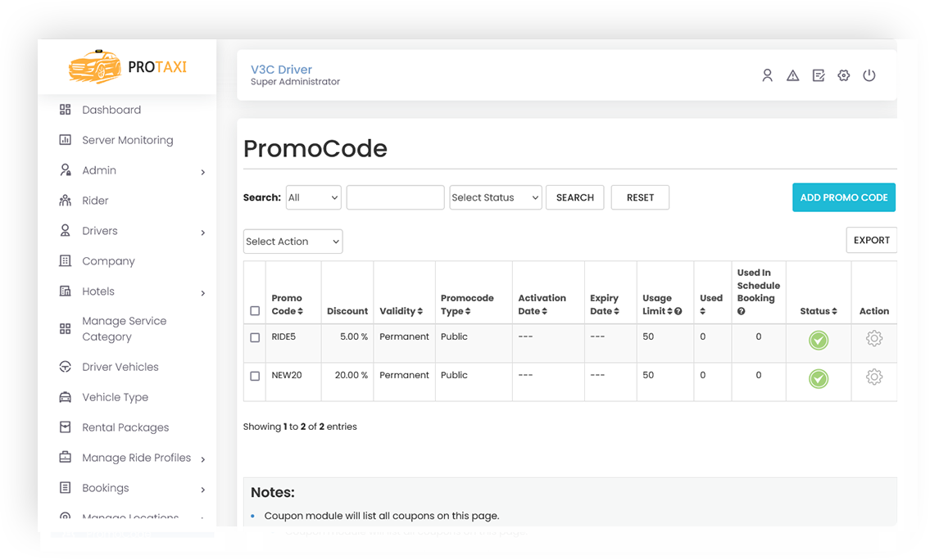Click Usage Limit help question icon
The image size is (930, 560).
coord(678,311)
